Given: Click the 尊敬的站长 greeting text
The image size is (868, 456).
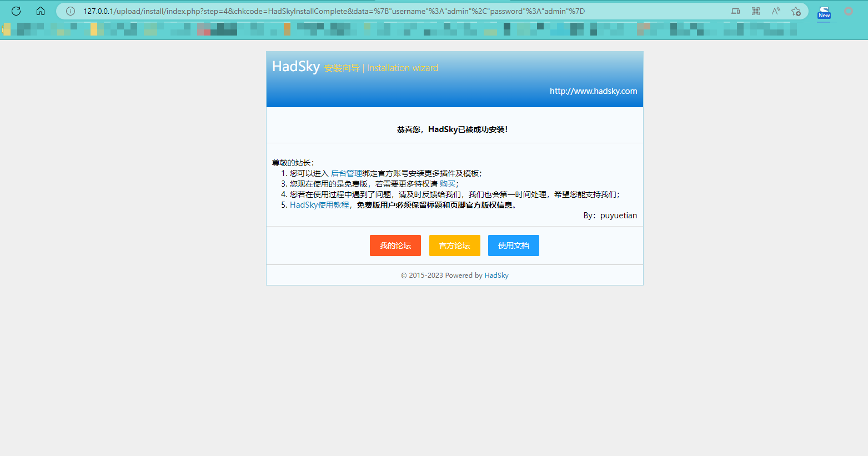Looking at the screenshot, I should tap(293, 163).
